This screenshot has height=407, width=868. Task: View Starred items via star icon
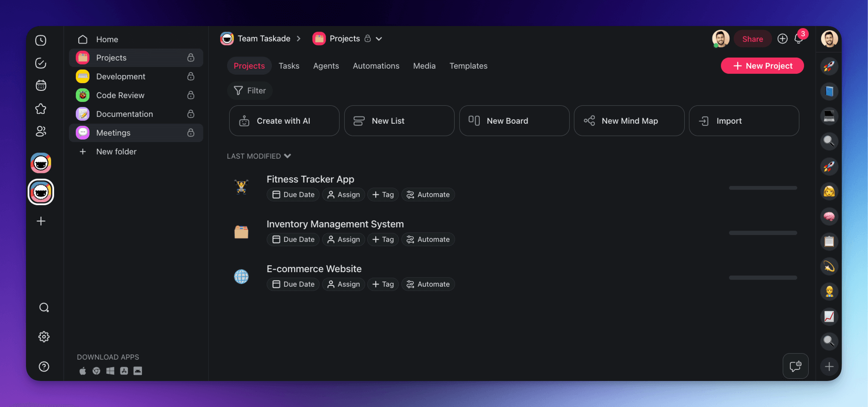[x=41, y=109]
